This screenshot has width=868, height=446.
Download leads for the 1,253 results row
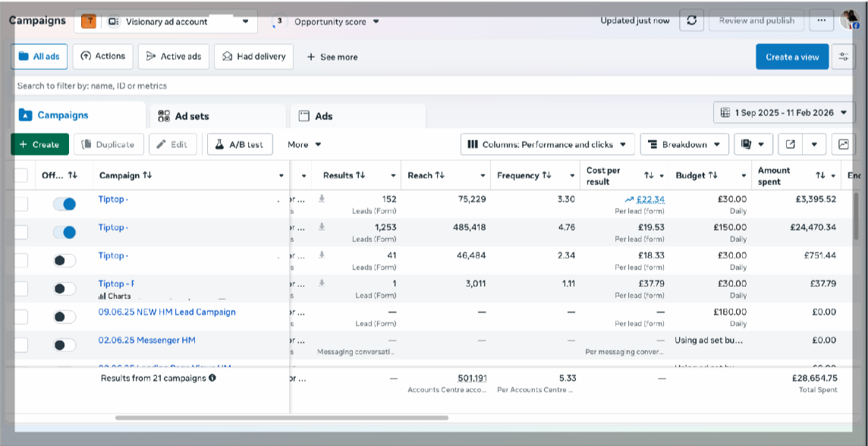[x=322, y=227]
